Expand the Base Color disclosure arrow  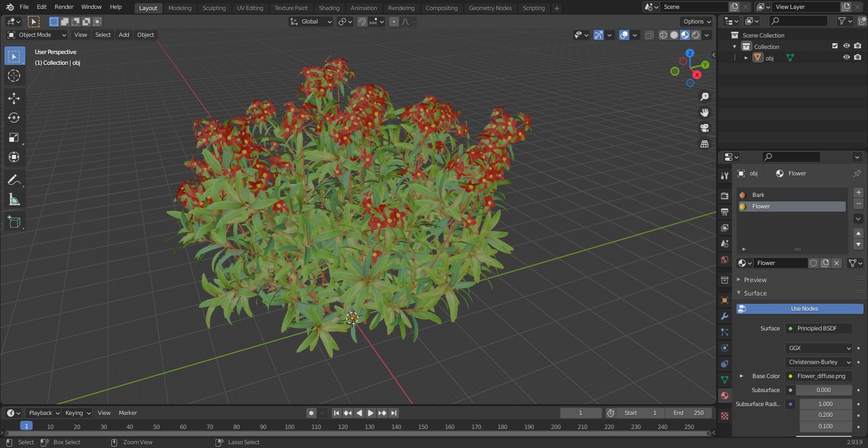(741, 376)
